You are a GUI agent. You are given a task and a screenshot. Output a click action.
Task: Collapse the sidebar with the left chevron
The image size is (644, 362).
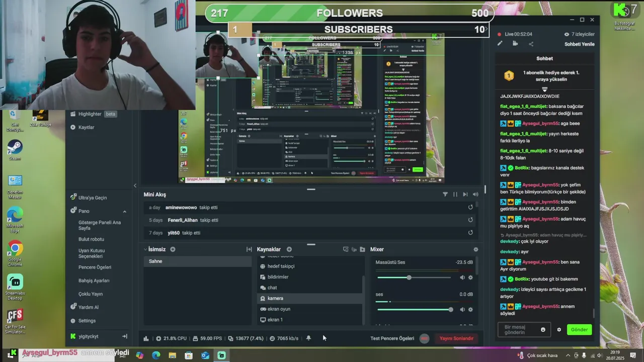pyautogui.click(x=135, y=186)
